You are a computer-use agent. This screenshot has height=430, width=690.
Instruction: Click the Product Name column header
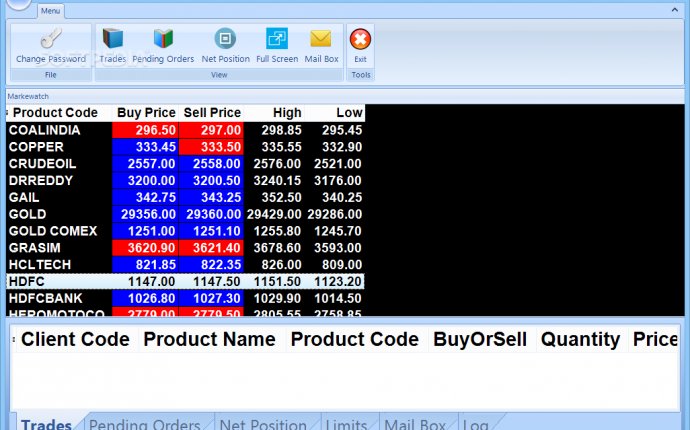209,339
